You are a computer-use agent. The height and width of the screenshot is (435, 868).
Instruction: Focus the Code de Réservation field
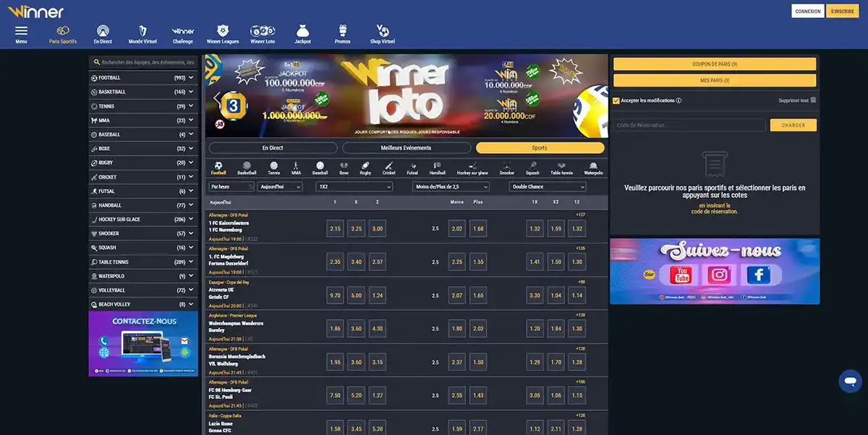[x=689, y=125]
